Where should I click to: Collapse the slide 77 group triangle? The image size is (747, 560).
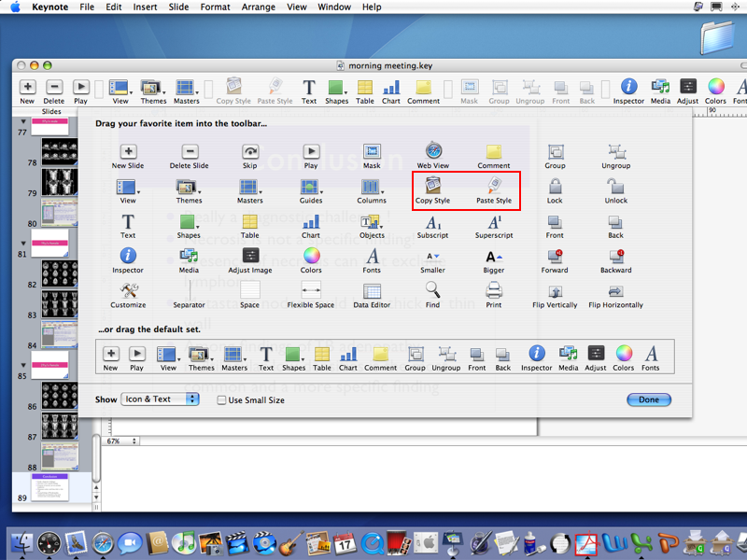click(22, 121)
